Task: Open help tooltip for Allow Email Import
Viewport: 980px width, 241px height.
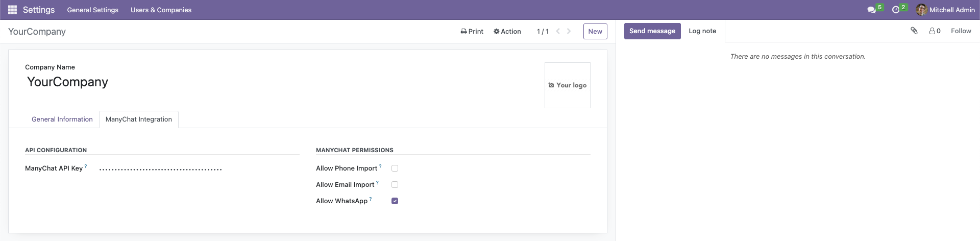Action: 377,182
